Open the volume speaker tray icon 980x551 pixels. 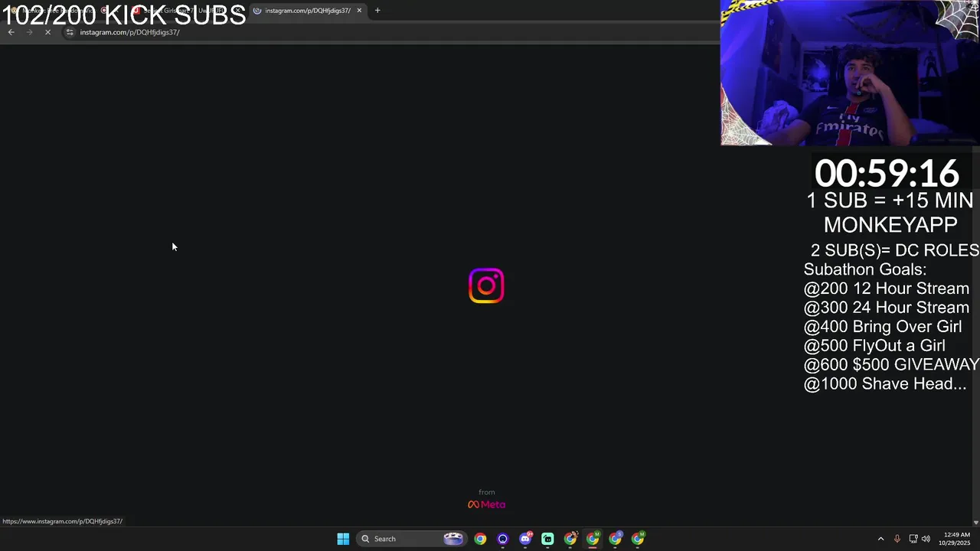click(x=926, y=539)
